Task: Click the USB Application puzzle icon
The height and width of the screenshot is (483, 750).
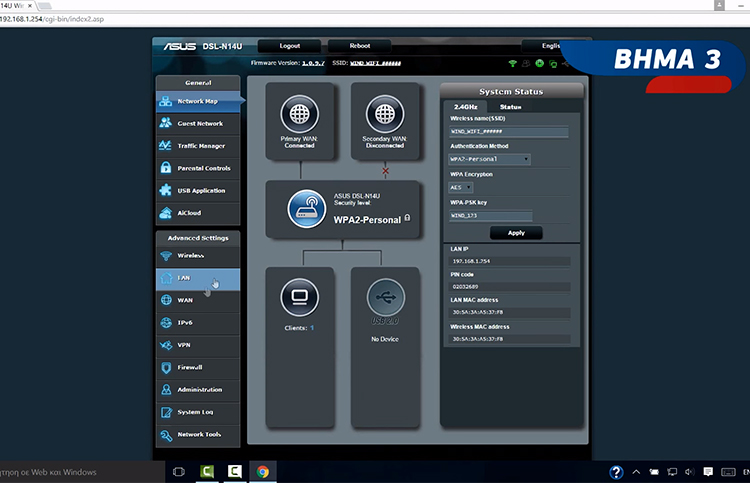Action: click(165, 190)
